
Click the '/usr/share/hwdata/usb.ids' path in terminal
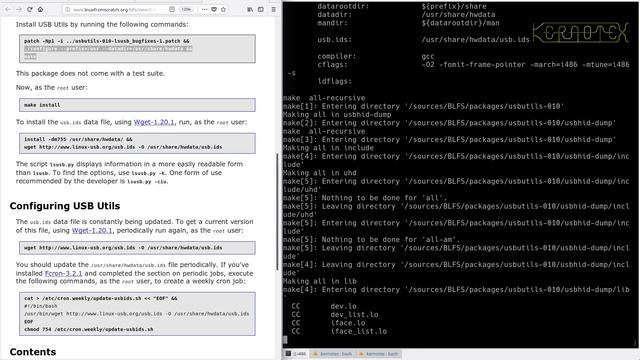coord(476,40)
